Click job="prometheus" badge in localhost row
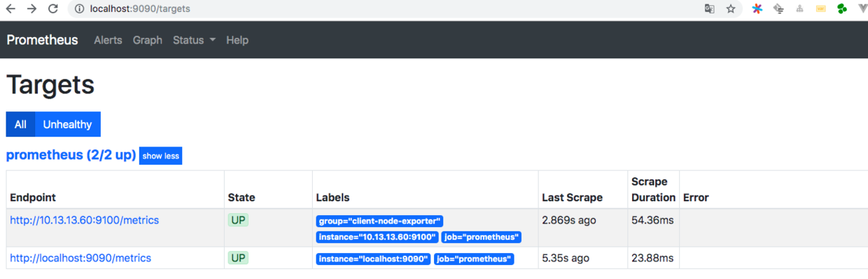This screenshot has width=868, height=279. (474, 259)
